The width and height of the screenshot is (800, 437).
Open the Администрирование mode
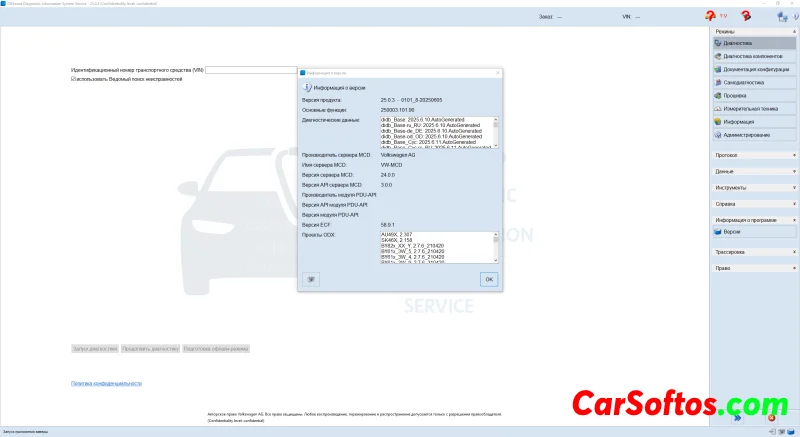[752, 135]
